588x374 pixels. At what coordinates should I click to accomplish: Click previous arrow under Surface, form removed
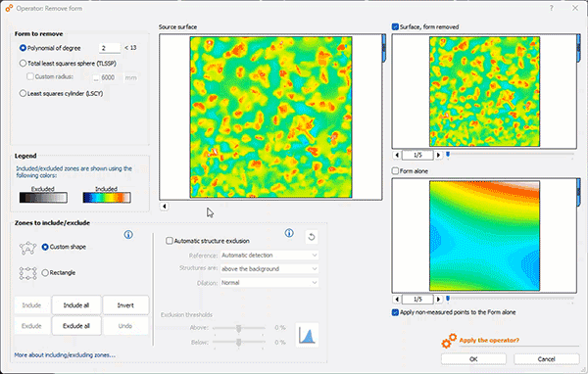397,155
